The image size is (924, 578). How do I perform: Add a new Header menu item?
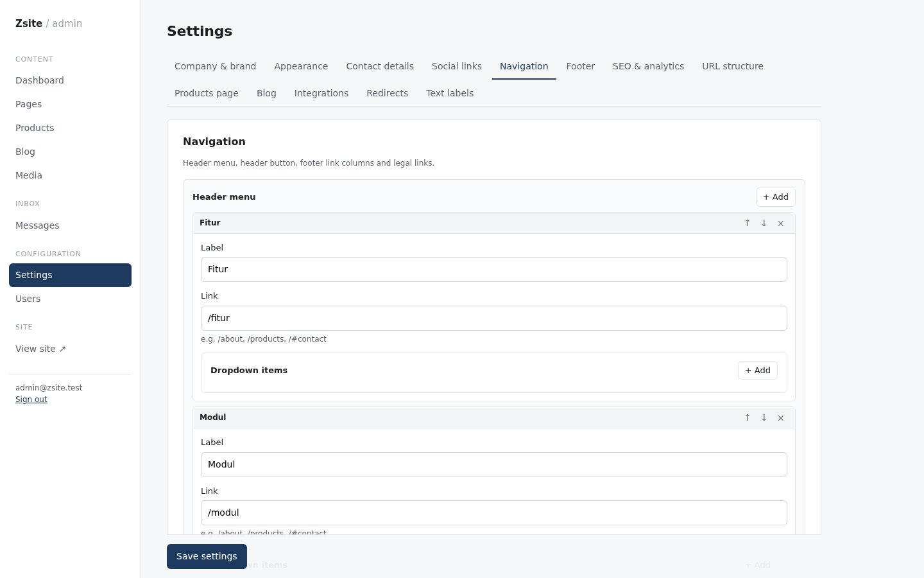pos(776,197)
